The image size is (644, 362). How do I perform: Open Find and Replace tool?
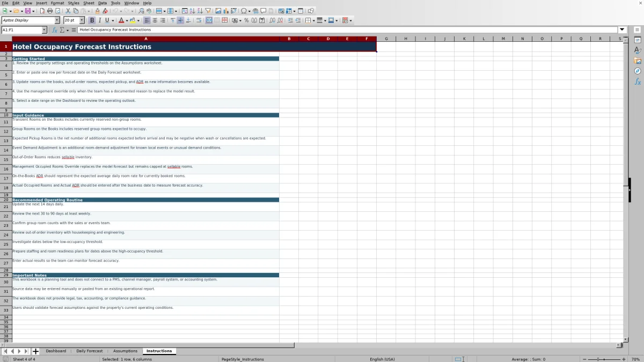141,11
